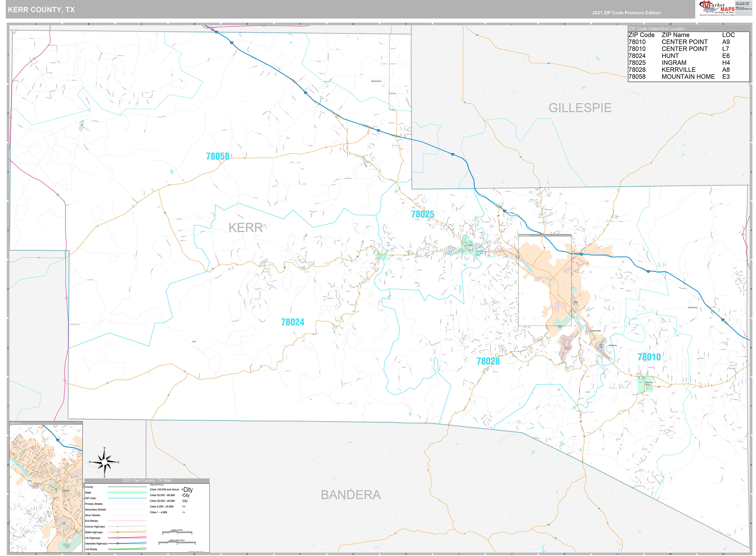Viewport: 756px width, 556px height.
Task: Click the BANDERA county name label
Action: (x=351, y=495)
